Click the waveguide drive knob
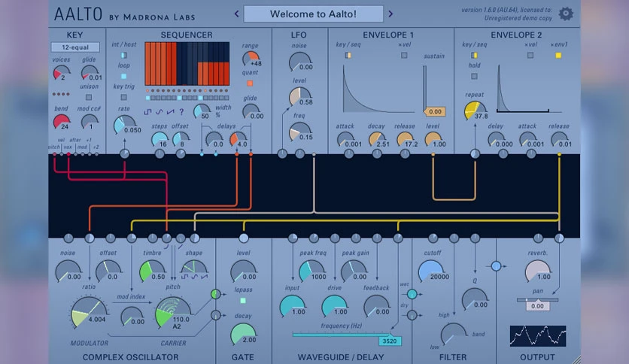The image size is (629, 364). click(334, 306)
